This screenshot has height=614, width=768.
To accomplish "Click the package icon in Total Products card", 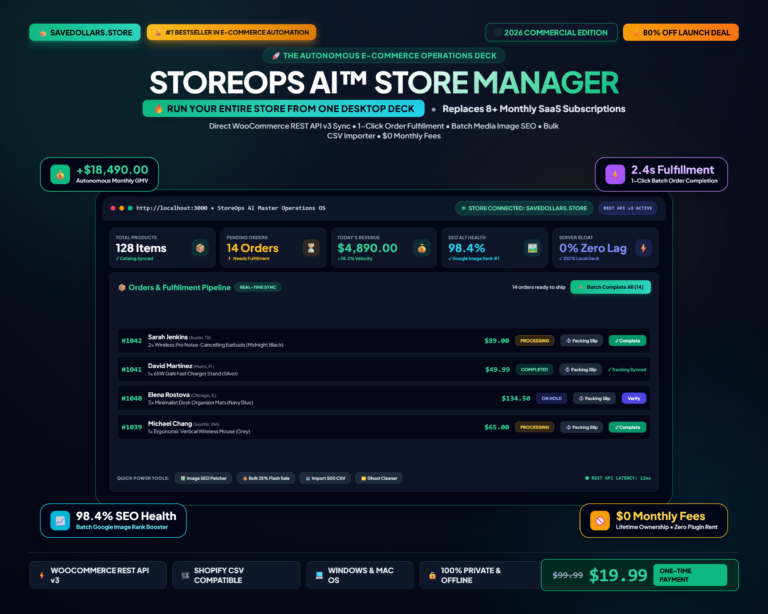I will coord(200,248).
